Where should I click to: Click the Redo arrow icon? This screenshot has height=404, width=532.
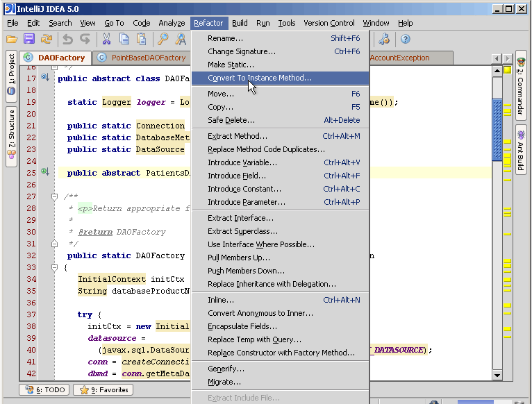(85, 40)
